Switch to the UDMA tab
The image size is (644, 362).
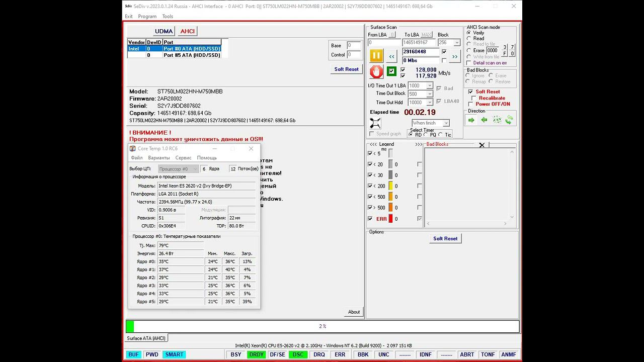point(164,31)
